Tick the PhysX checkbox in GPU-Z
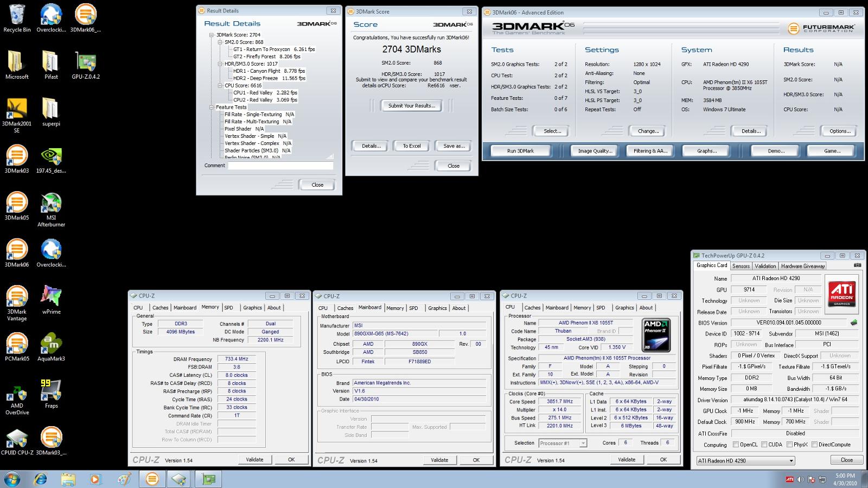The height and width of the screenshot is (488, 868). click(789, 445)
